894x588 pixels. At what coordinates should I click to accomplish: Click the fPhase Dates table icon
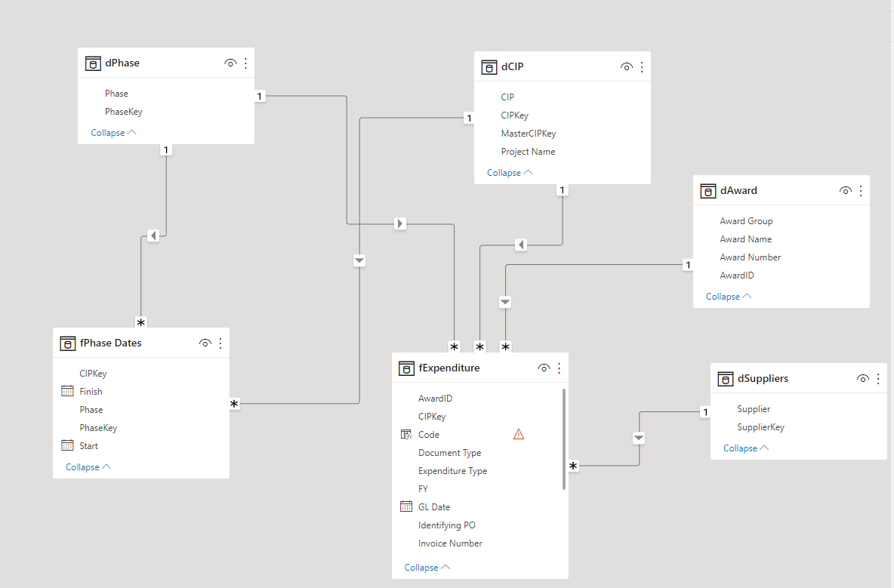68,343
